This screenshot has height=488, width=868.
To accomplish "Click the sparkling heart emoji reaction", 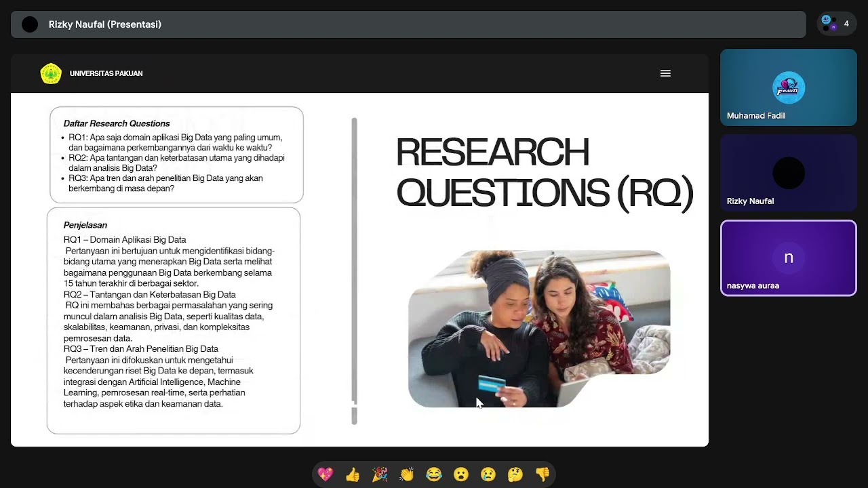I will coord(325,474).
